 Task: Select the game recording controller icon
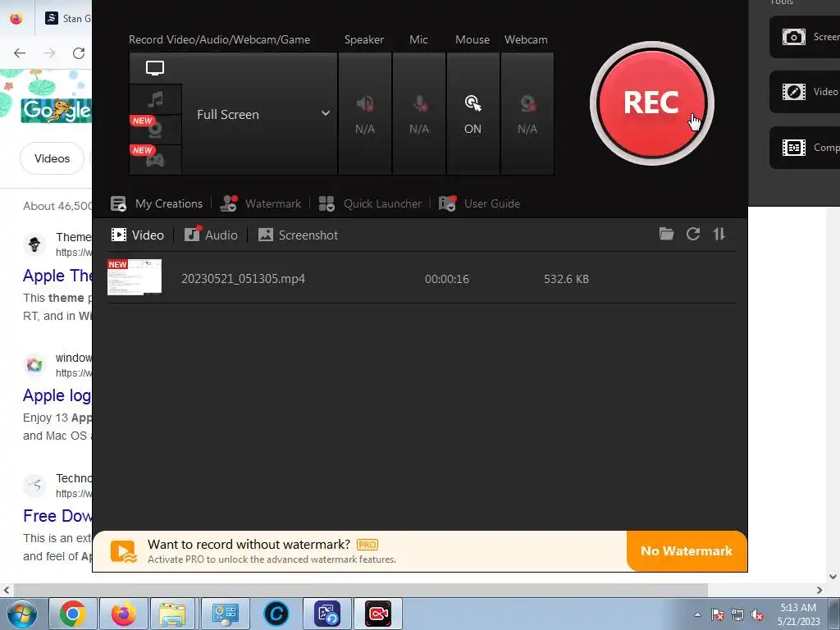155,159
